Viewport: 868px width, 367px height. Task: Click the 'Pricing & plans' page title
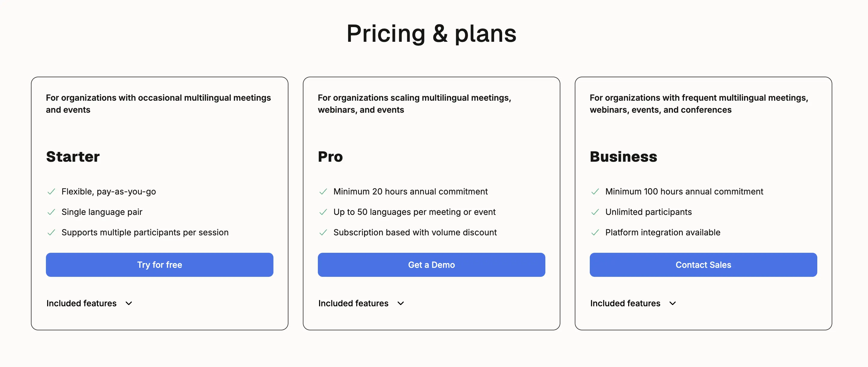click(431, 33)
